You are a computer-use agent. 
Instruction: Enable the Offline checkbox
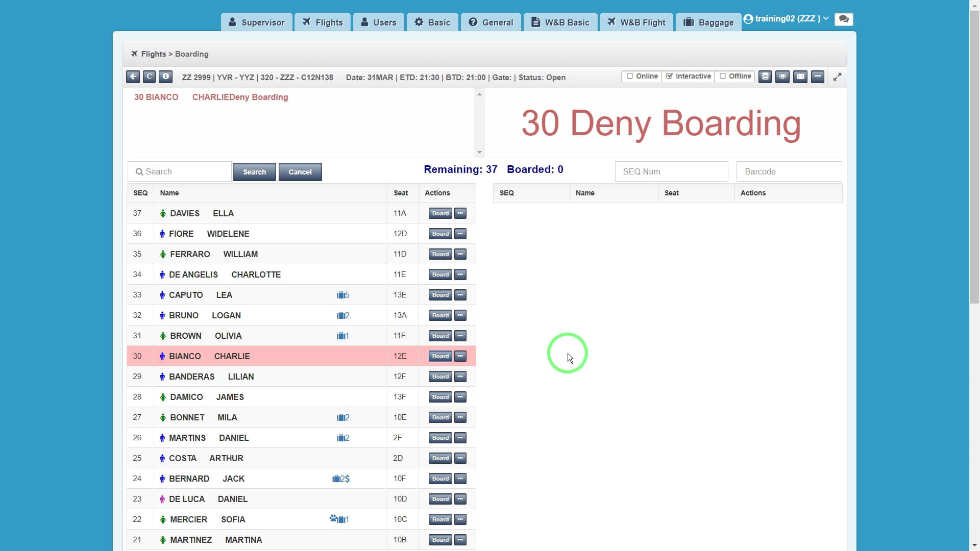click(x=723, y=76)
